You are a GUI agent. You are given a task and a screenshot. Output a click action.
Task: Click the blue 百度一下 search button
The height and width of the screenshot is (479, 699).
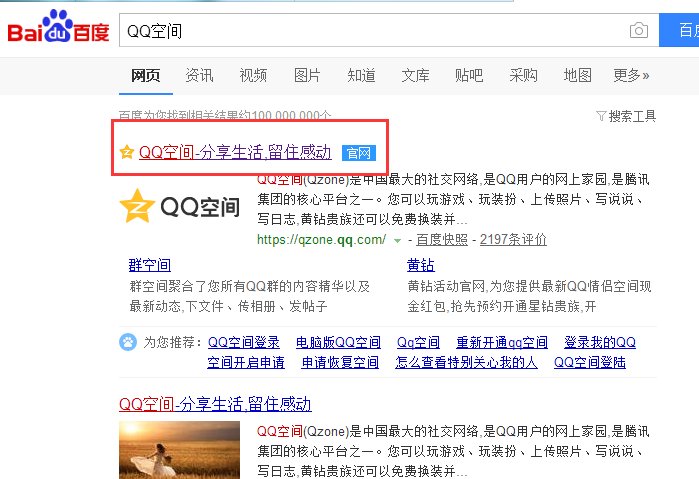pos(679,30)
